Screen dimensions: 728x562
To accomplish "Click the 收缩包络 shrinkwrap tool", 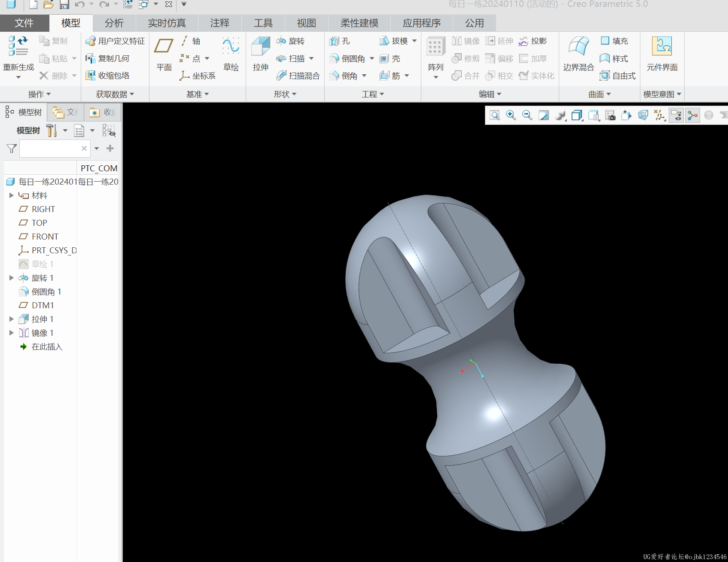I will click(x=107, y=76).
